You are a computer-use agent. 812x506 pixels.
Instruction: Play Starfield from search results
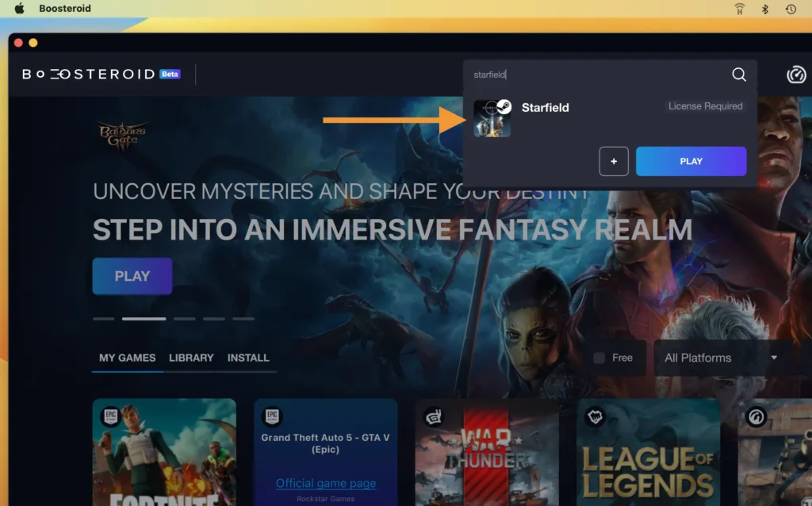tap(691, 161)
